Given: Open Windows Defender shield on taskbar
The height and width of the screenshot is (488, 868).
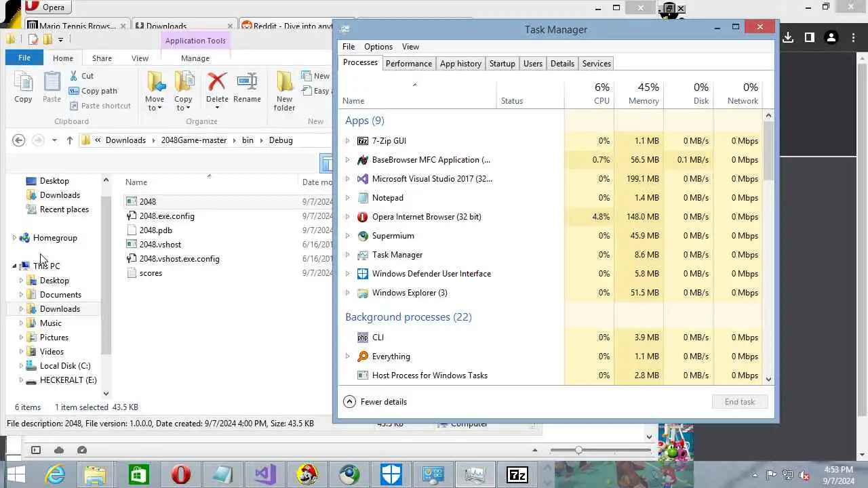Looking at the screenshot, I should pyautogui.click(x=391, y=474).
